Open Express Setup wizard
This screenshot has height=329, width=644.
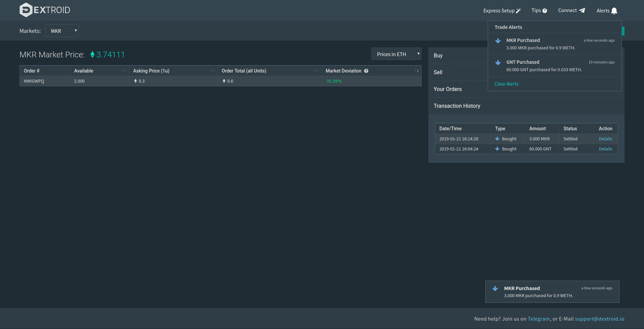point(502,11)
